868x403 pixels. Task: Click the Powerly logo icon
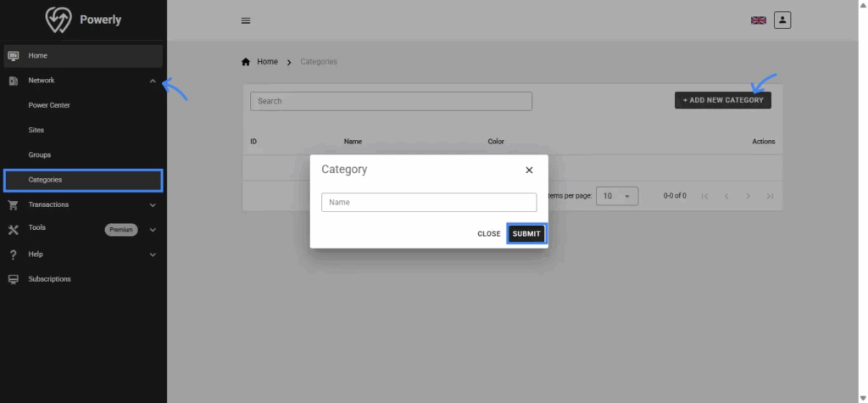(58, 20)
